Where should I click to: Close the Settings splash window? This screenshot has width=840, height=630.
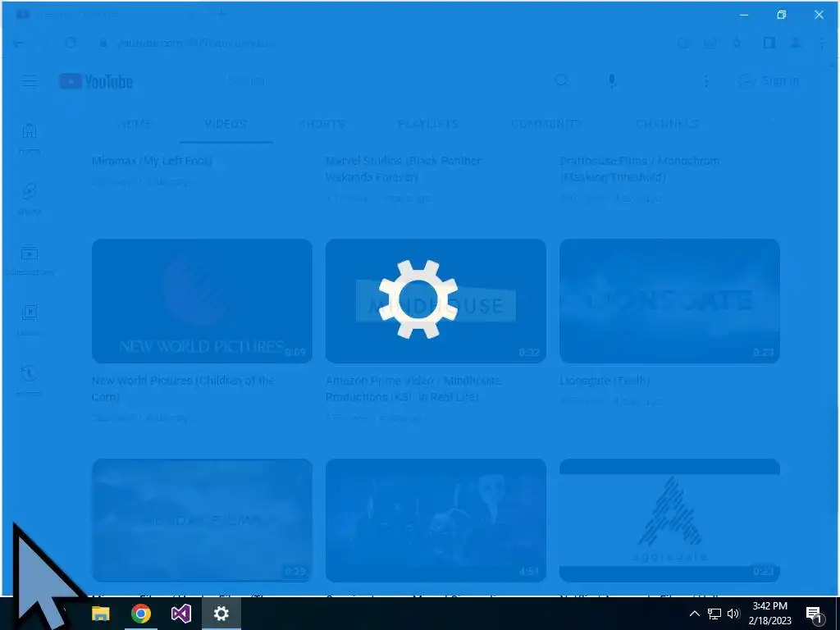[819, 15]
